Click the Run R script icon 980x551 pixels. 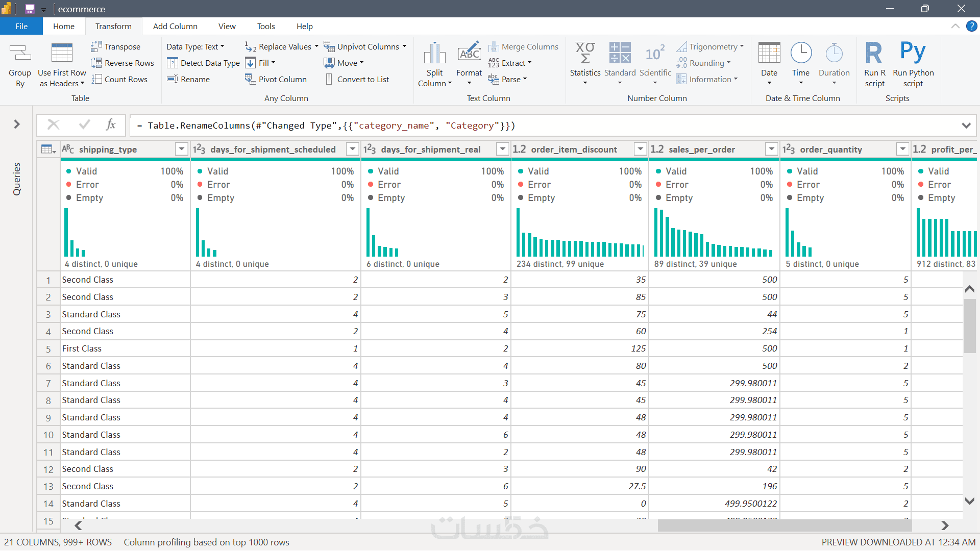point(874,54)
